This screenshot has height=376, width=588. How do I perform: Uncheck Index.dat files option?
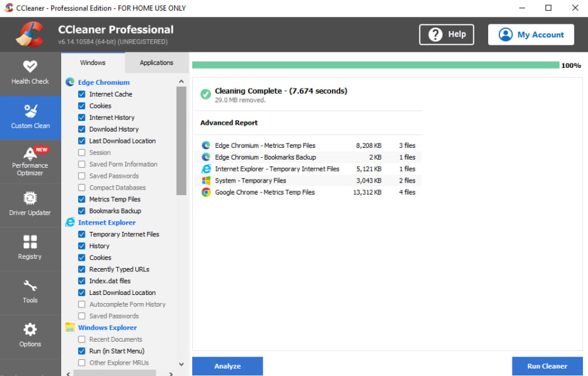(81, 281)
